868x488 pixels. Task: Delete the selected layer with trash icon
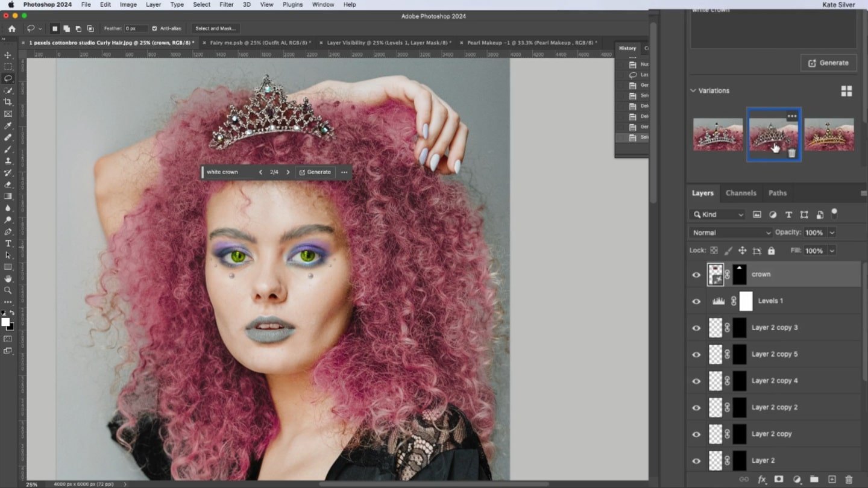click(848, 479)
